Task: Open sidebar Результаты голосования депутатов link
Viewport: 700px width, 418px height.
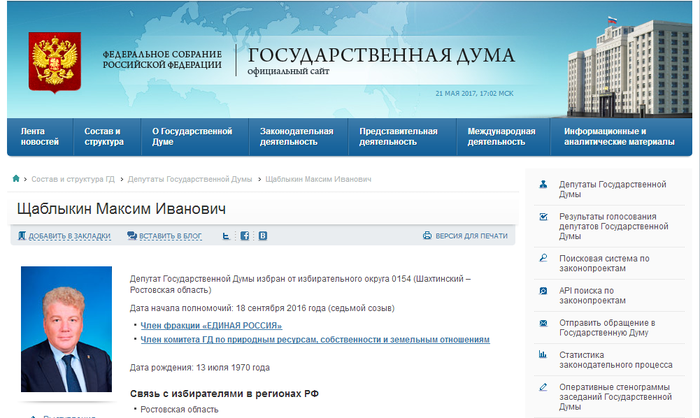Action: click(x=614, y=226)
